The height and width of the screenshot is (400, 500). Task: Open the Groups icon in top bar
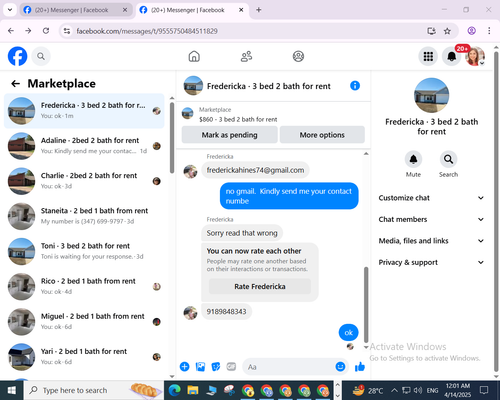tap(298, 56)
